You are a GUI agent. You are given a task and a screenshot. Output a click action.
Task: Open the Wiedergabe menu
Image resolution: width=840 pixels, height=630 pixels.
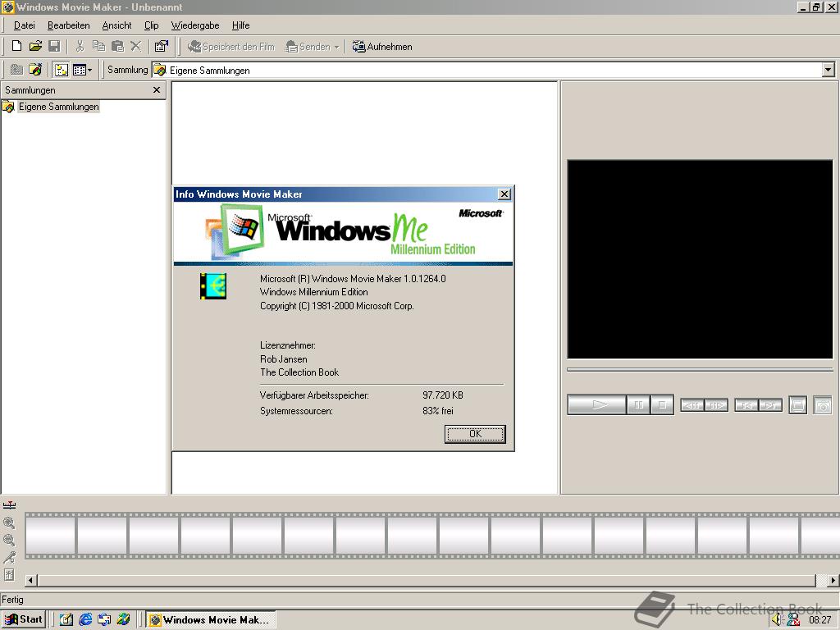coord(195,25)
